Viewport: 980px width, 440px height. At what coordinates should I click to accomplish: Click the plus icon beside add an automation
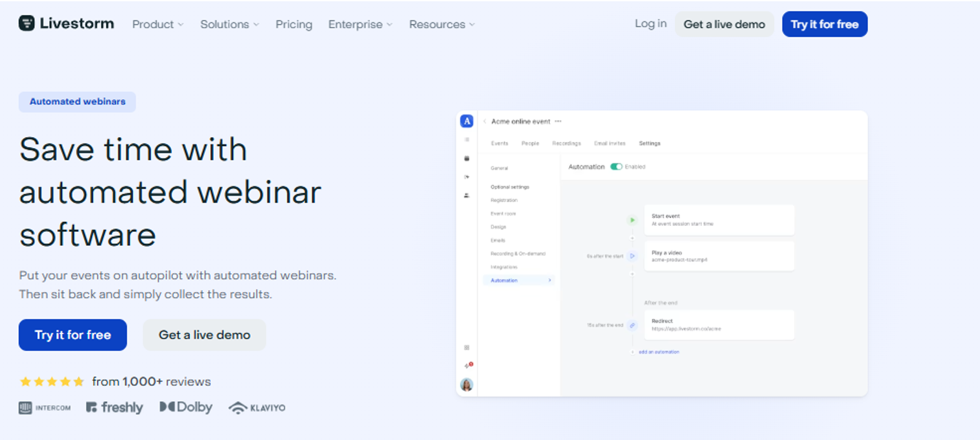tap(632, 352)
